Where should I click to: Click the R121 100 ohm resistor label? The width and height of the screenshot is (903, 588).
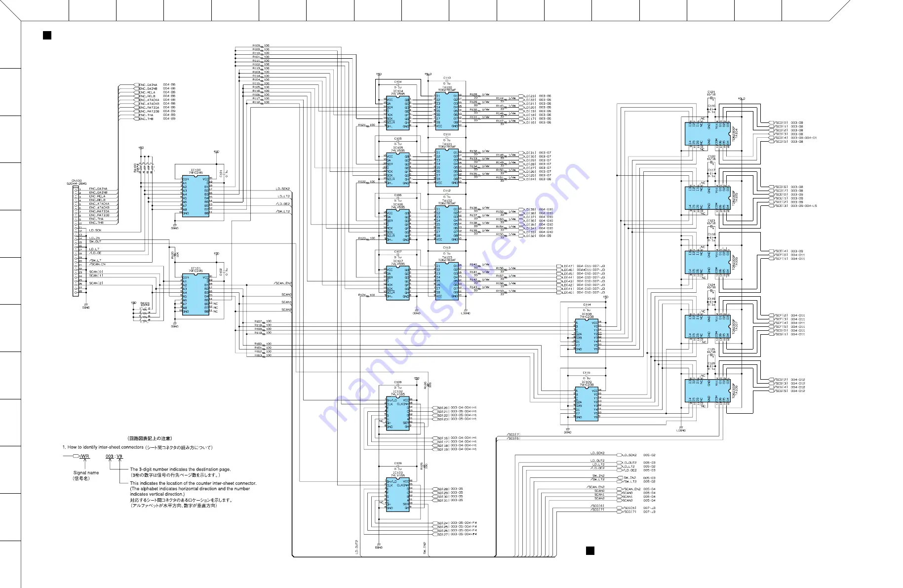coord(366,125)
